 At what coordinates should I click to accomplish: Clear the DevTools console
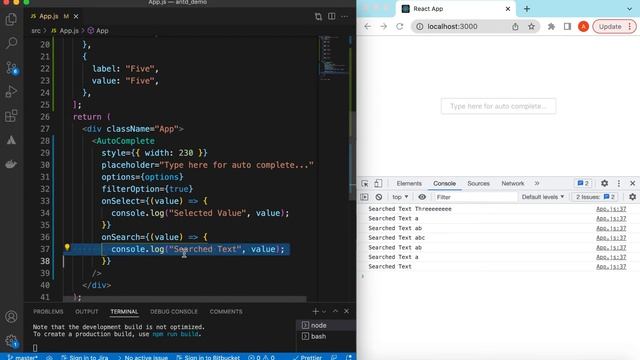coord(379,197)
